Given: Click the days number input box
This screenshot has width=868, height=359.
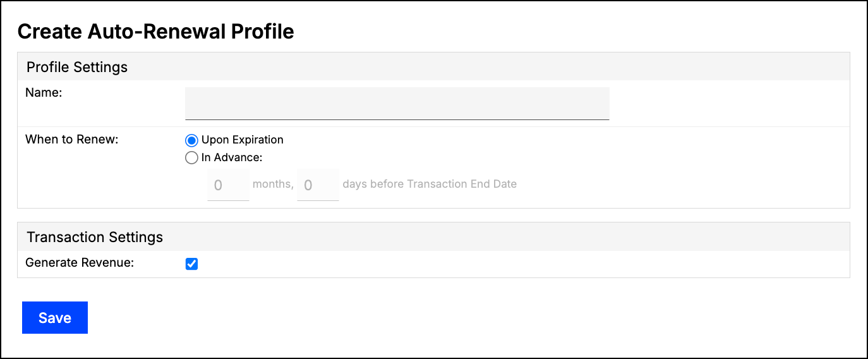Looking at the screenshot, I should click(318, 185).
